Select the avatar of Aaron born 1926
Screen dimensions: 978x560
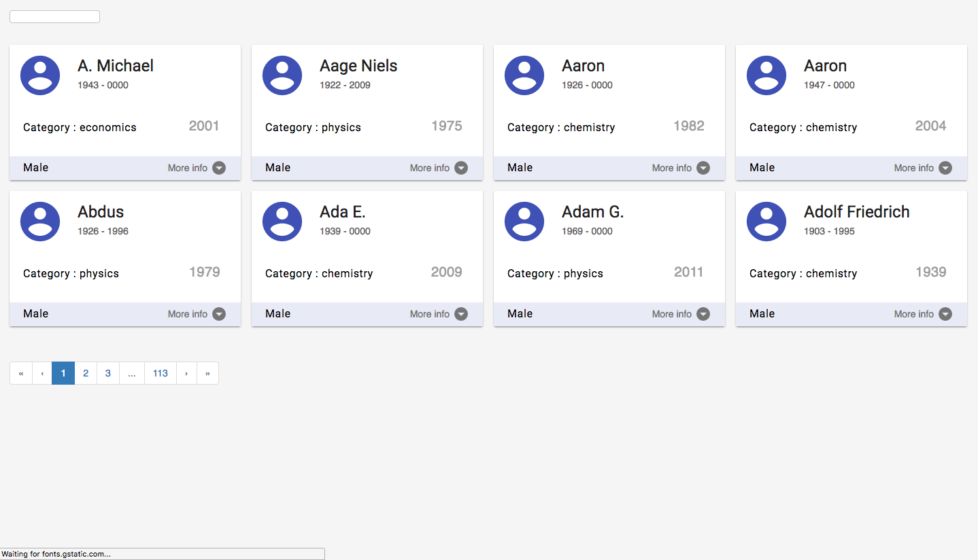pos(524,75)
